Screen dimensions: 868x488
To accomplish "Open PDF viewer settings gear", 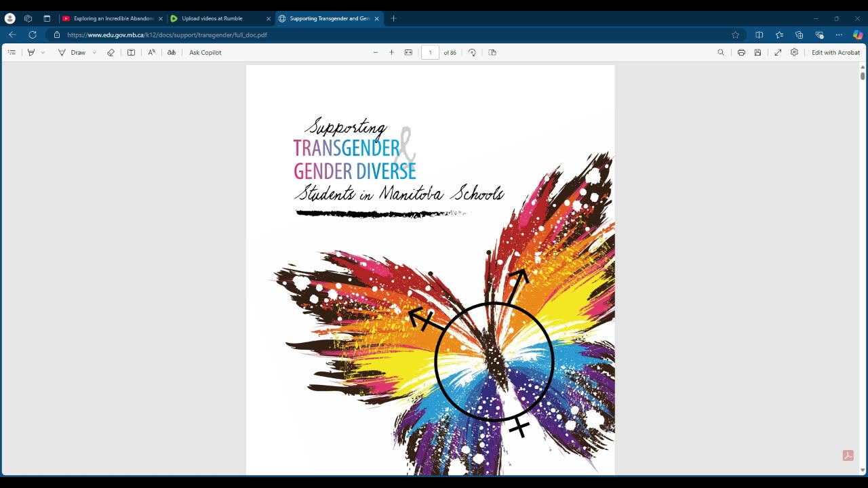I will (x=794, y=52).
